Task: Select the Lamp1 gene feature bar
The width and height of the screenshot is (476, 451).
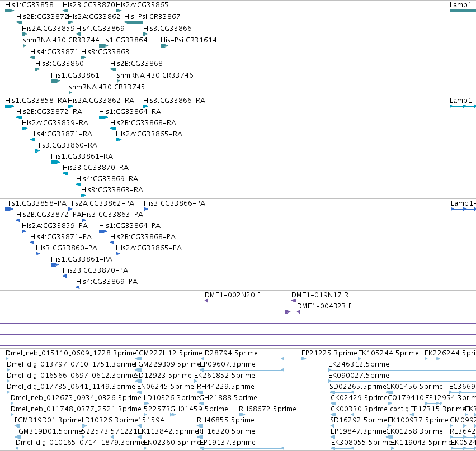Action: [463, 11]
